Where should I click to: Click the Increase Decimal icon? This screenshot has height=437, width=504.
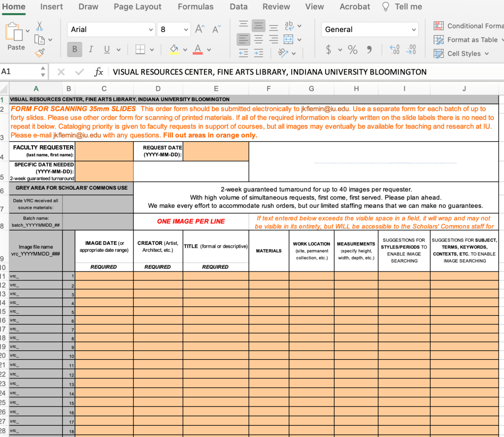[395, 49]
